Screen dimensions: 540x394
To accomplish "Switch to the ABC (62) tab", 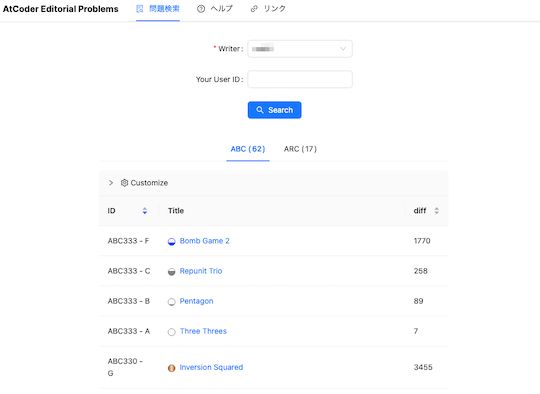I will tap(248, 149).
